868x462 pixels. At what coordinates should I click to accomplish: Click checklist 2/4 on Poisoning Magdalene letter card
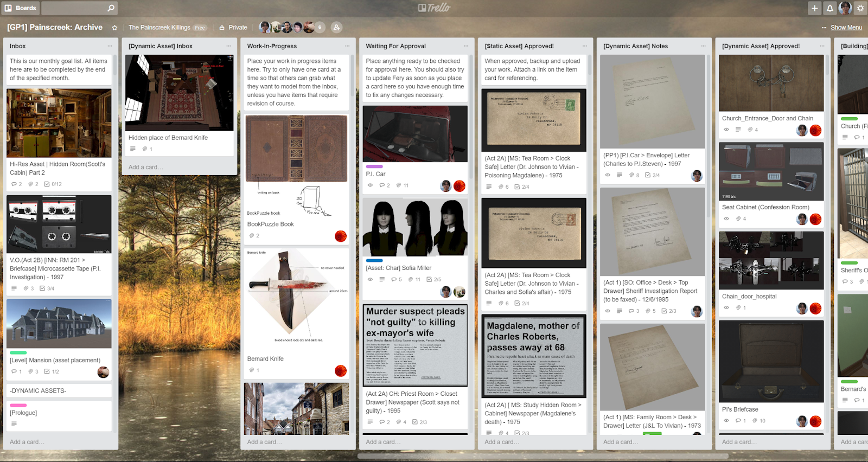pyautogui.click(x=522, y=187)
